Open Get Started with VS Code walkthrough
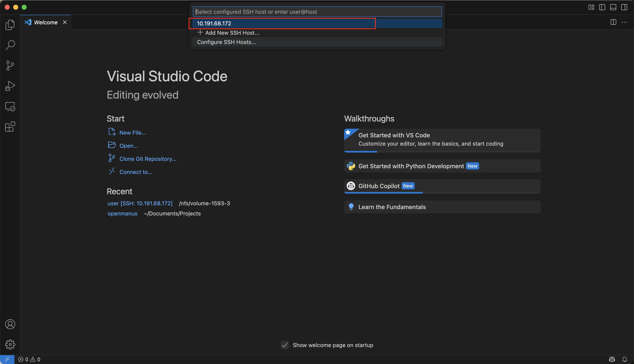Screen dimensions: 634x364 [442, 140]
